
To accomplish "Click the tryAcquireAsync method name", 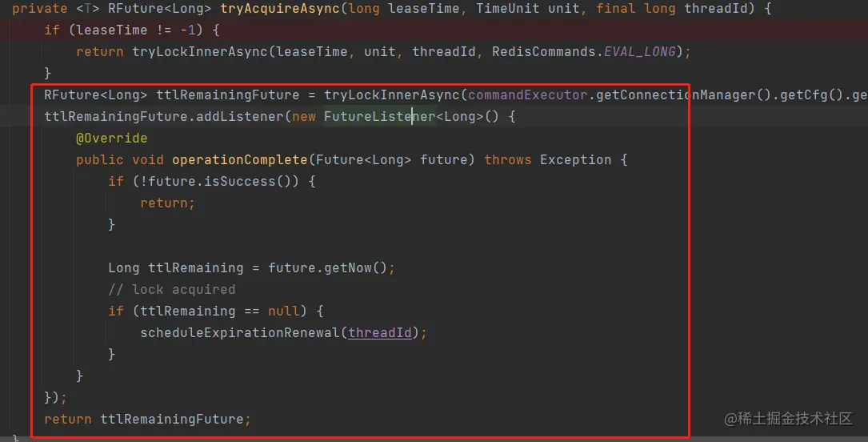I will click(280, 9).
